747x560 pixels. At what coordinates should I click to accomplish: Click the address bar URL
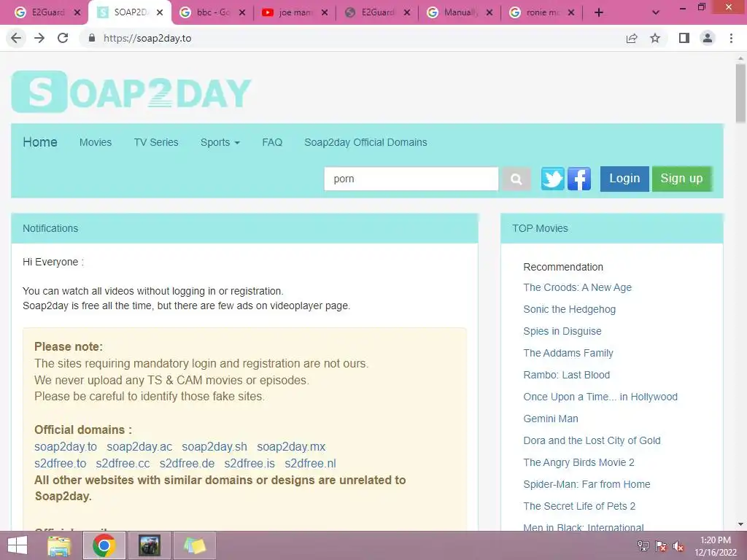(x=147, y=38)
